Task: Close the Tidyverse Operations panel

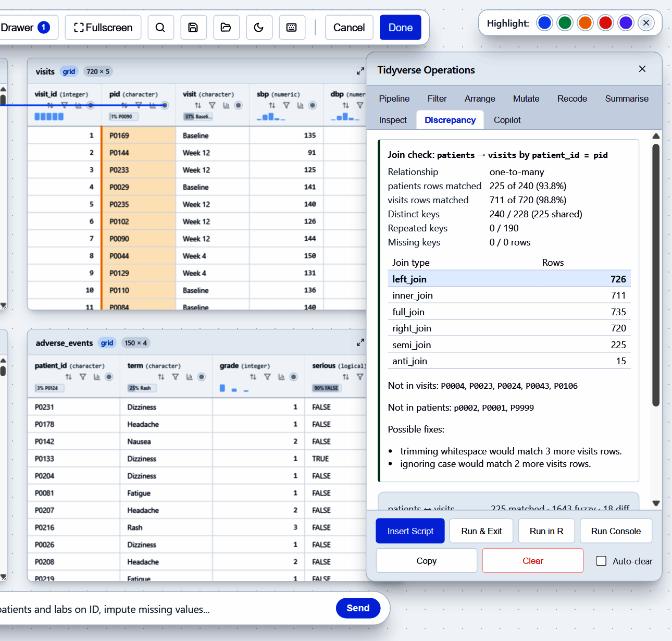Action: (642, 69)
